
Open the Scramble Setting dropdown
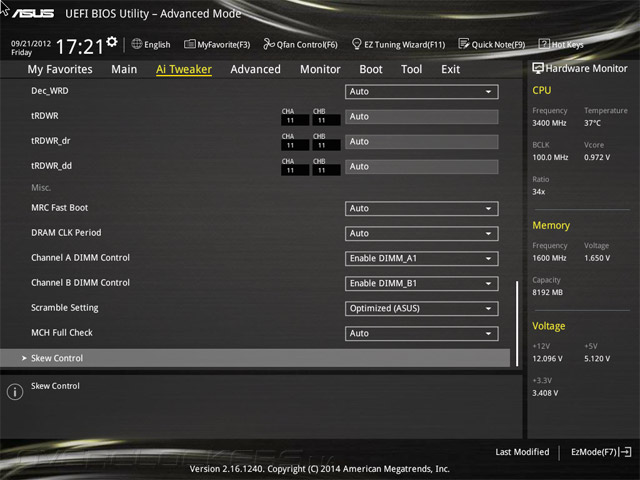click(x=421, y=309)
